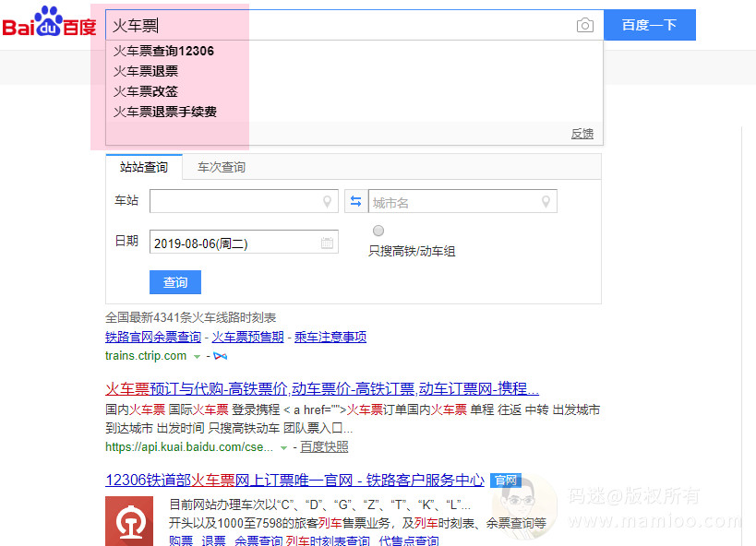Open 乘车注意事项 link
The image size is (756, 546).
330,337
